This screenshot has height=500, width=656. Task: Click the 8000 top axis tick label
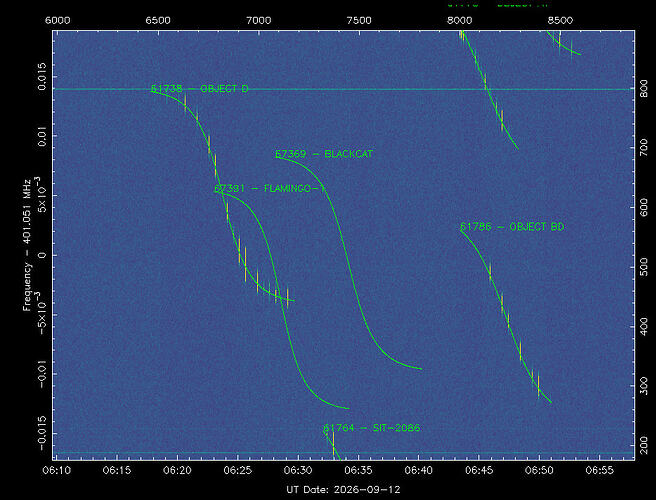460,21
